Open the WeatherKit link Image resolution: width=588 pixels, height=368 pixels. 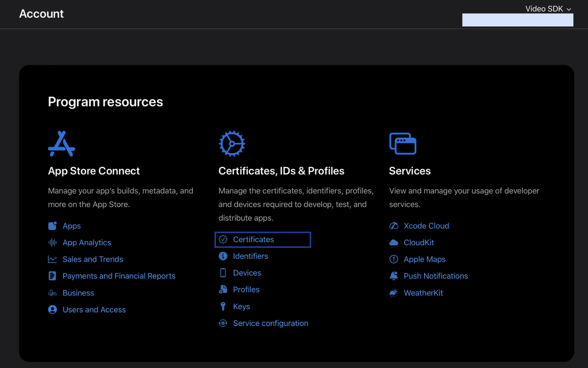423,293
